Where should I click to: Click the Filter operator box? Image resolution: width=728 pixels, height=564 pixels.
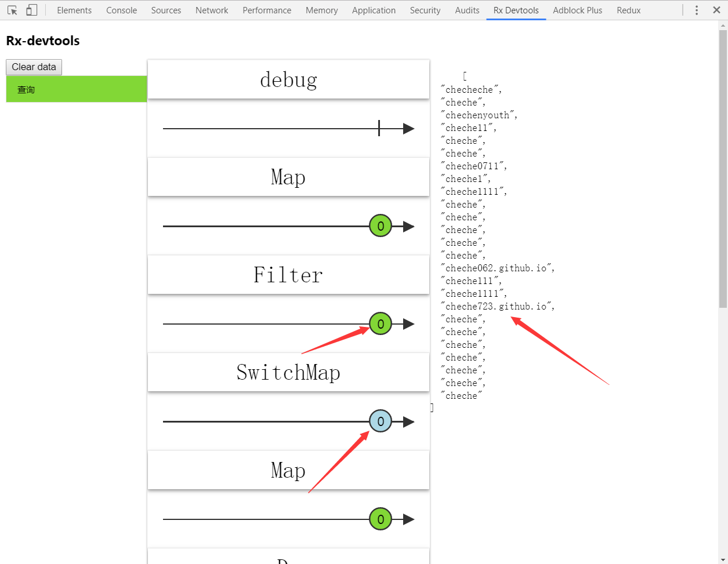(288, 275)
